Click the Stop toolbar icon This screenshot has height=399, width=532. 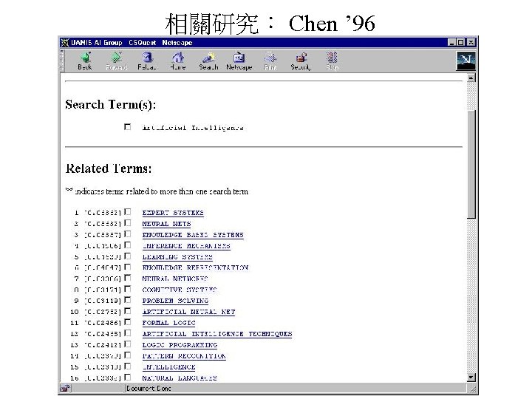point(332,61)
